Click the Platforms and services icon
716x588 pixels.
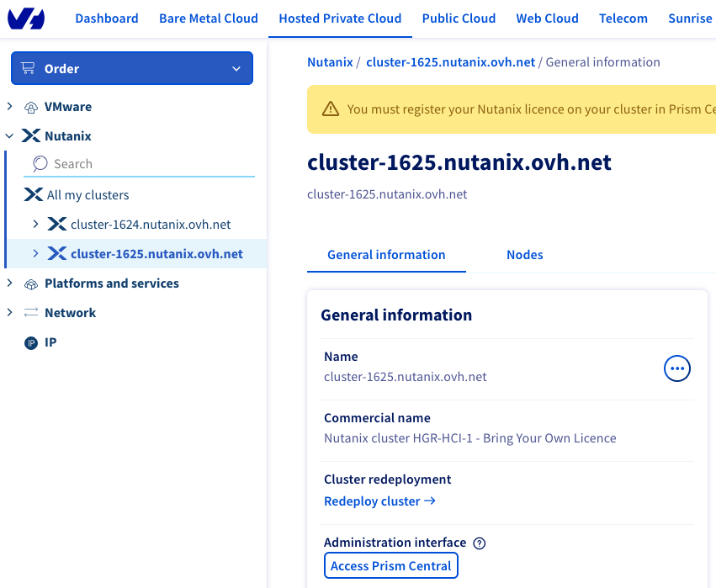[31, 284]
